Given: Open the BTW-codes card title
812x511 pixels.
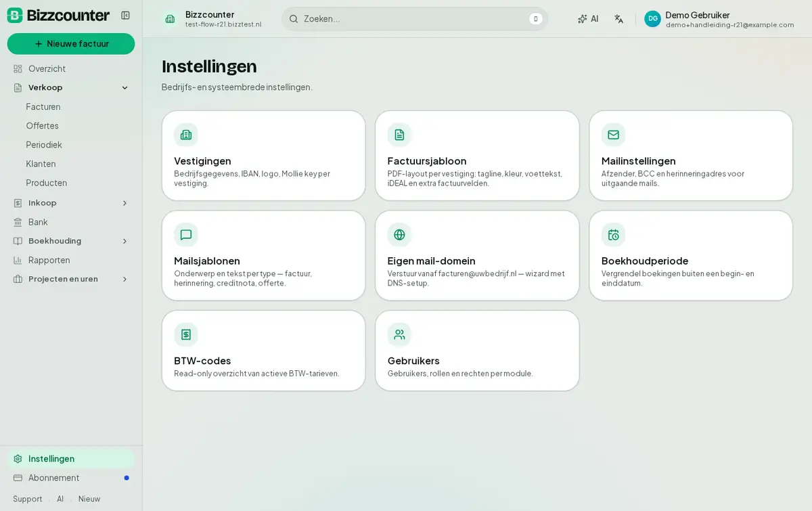Looking at the screenshot, I should click(202, 360).
